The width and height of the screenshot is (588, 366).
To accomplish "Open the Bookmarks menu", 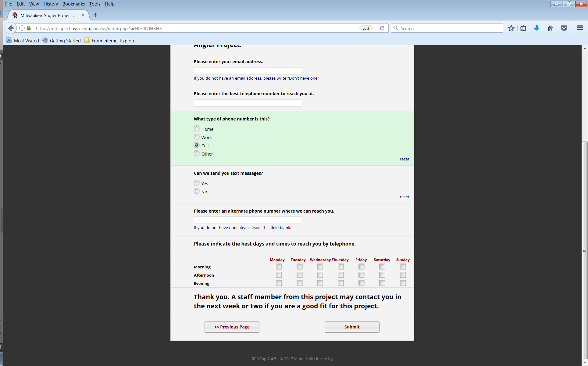I will pyautogui.click(x=73, y=4).
